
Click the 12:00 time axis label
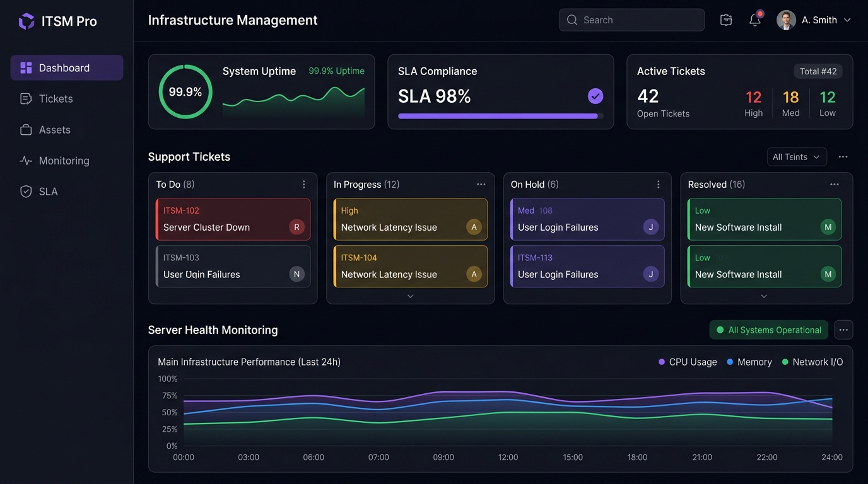(x=508, y=458)
